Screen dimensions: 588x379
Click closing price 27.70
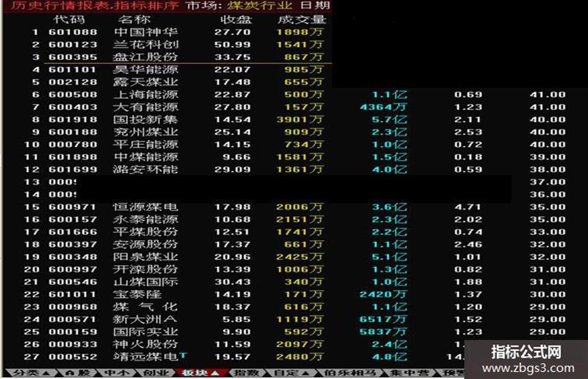[x=233, y=32]
